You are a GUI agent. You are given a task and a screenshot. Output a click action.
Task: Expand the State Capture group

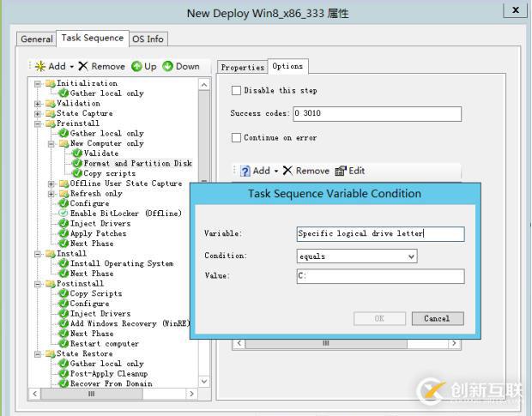point(38,113)
